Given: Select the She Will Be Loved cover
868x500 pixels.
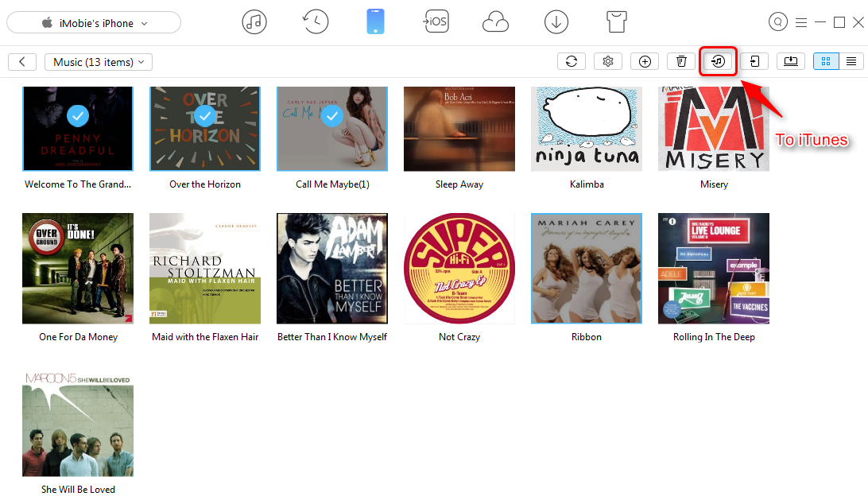Looking at the screenshot, I should (78, 424).
